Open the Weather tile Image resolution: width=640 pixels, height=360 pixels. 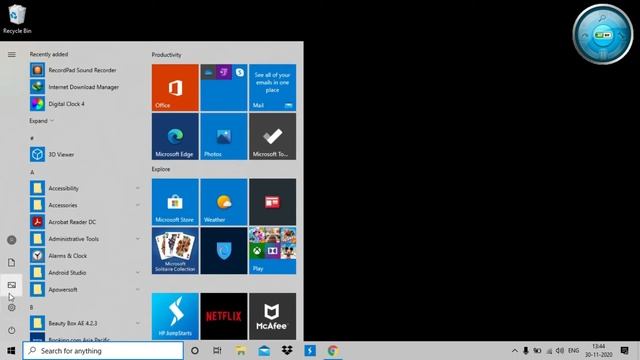click(224, 202)
